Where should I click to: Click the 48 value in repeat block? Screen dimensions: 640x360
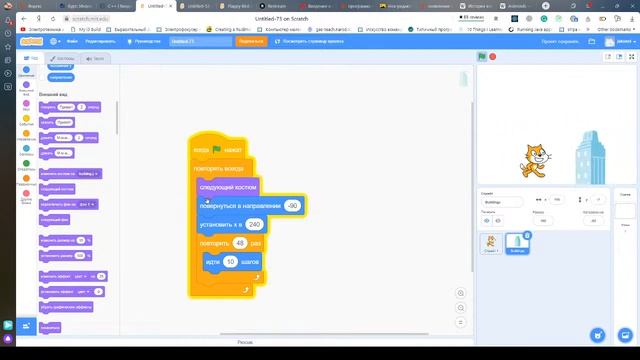pos(240,243)
